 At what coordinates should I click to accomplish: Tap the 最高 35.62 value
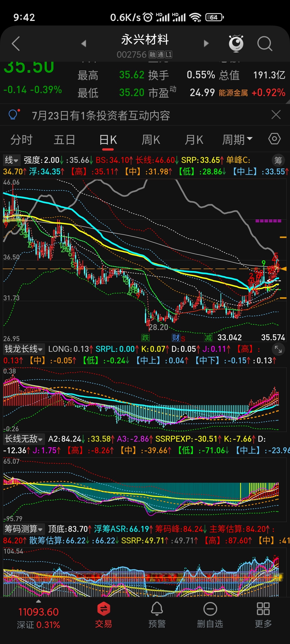(x=132, y=75)
